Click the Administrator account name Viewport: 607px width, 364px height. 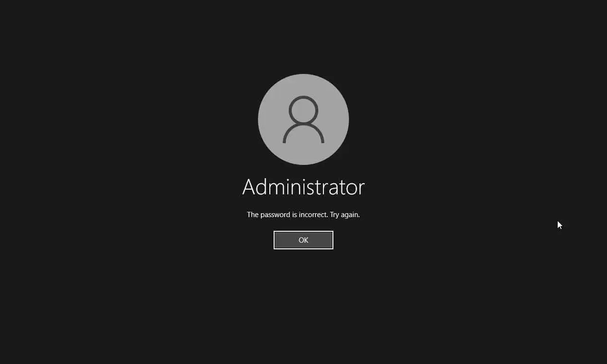point(303,187)
